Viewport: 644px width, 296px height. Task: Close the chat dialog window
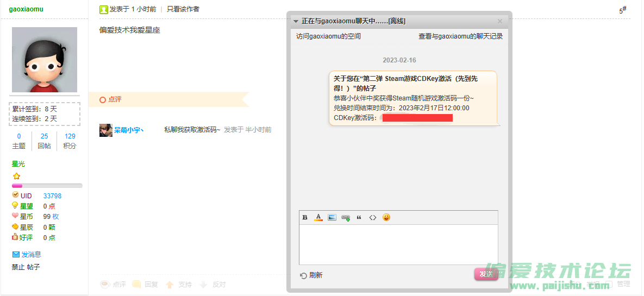pos(500,21)
